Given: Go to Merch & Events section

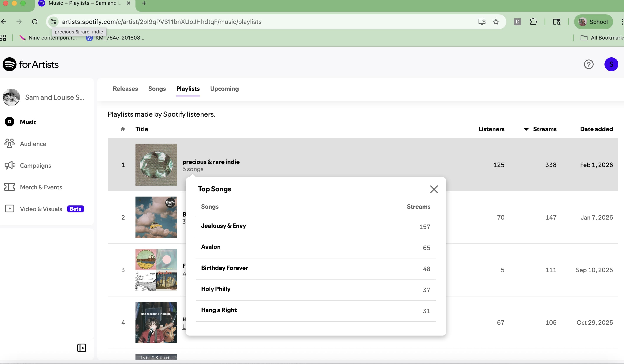Looking at the screenshot, I should tap(41, 187).
